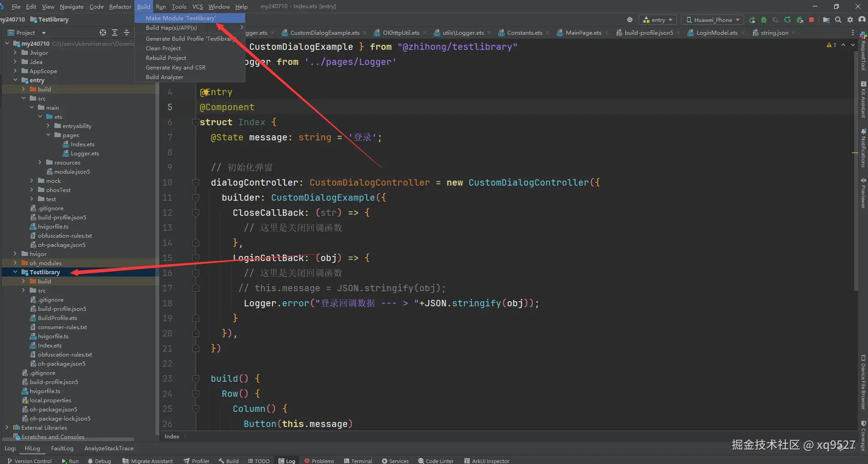Open the Project Structure icon in the toolbar
The image size is (868, 464).
click(826, 20)
